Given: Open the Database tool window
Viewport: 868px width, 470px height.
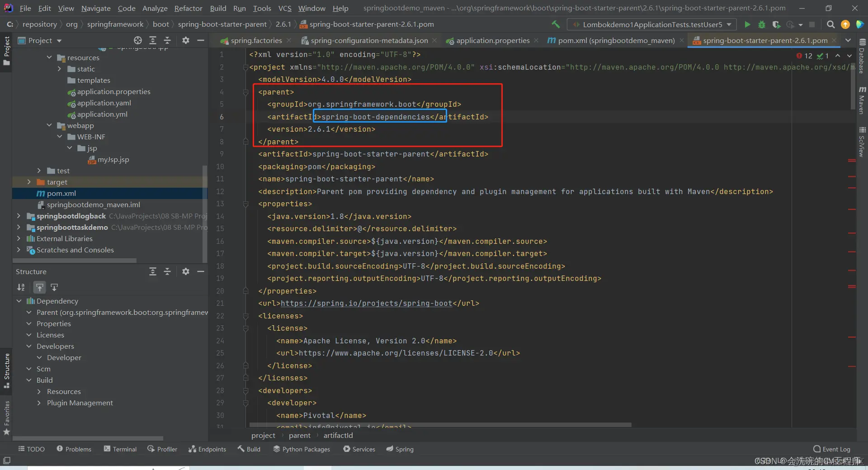Looking at the screenshot, I should (862, 56).
